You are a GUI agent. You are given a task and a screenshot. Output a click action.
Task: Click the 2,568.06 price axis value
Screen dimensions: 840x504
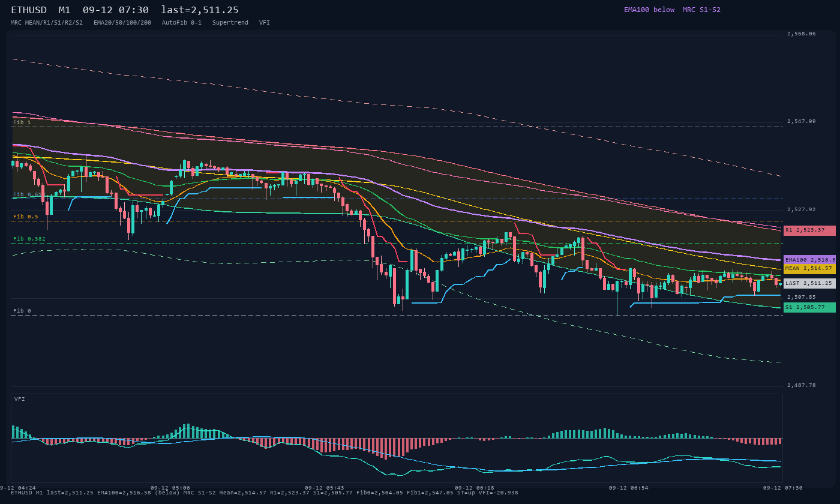coord(801,34)
